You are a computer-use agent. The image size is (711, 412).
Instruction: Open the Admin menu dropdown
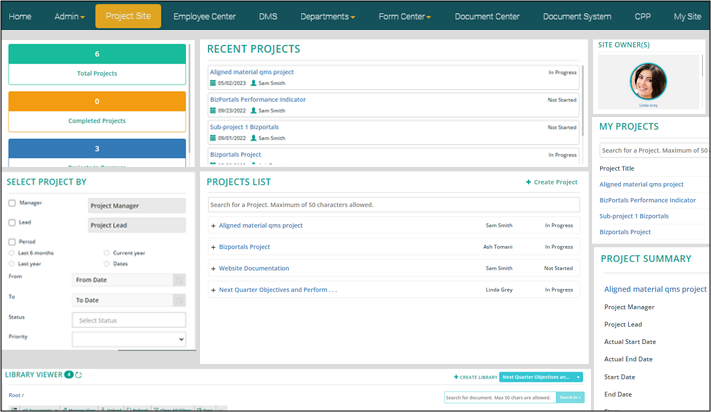69,17
